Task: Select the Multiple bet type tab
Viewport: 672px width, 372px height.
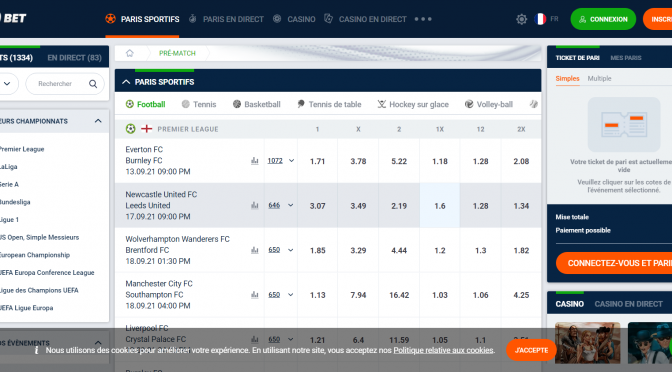Action: click(x=599, y=78)
